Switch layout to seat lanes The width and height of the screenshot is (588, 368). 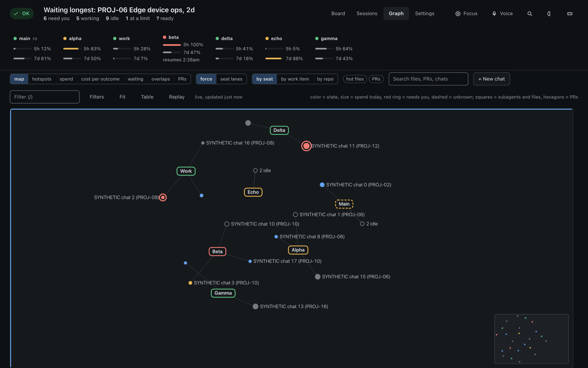pos(231,79)
